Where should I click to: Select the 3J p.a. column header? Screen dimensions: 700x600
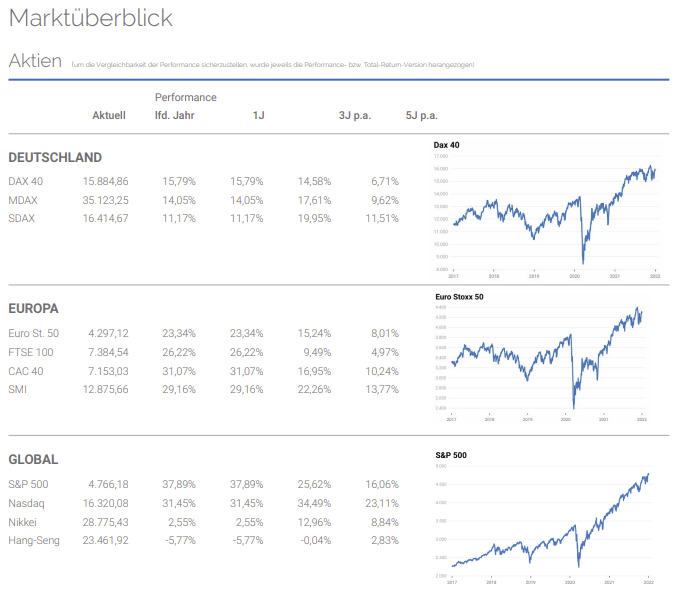click(x=355, y=116)
